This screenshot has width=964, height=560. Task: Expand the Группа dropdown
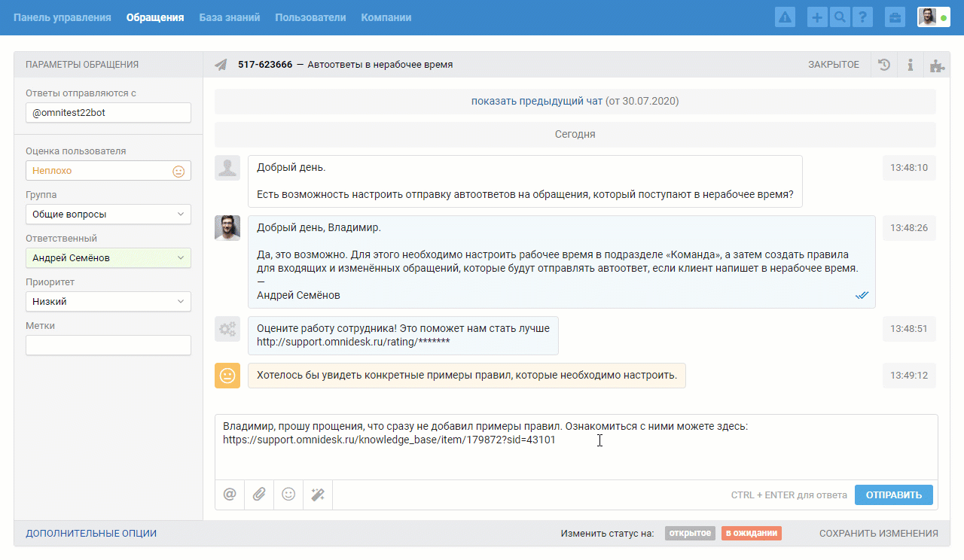tap(108, 215)
